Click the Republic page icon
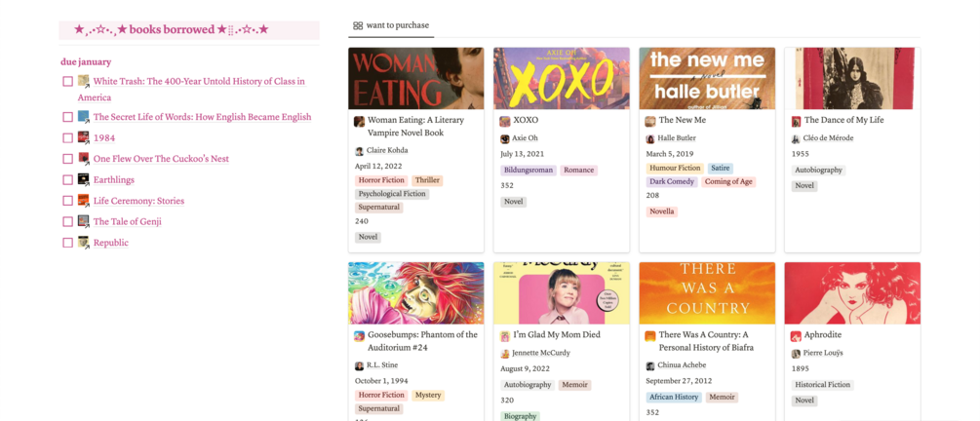 click(x=84, y=243)
